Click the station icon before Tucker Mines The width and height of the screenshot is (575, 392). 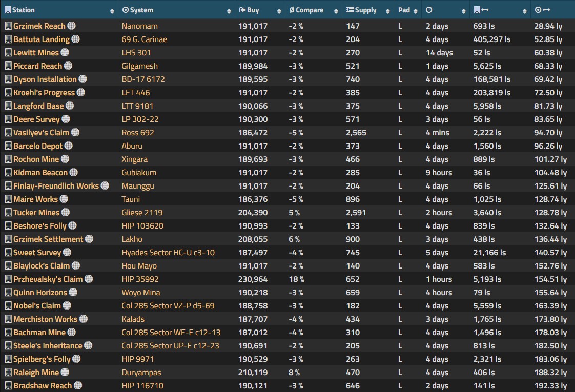click(x=8, y=212)
